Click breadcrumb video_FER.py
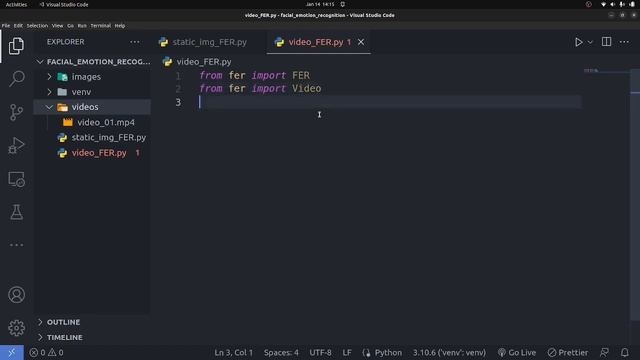Image resolution: width=640 pixels, height=360 pixels. tap(197, 62)
